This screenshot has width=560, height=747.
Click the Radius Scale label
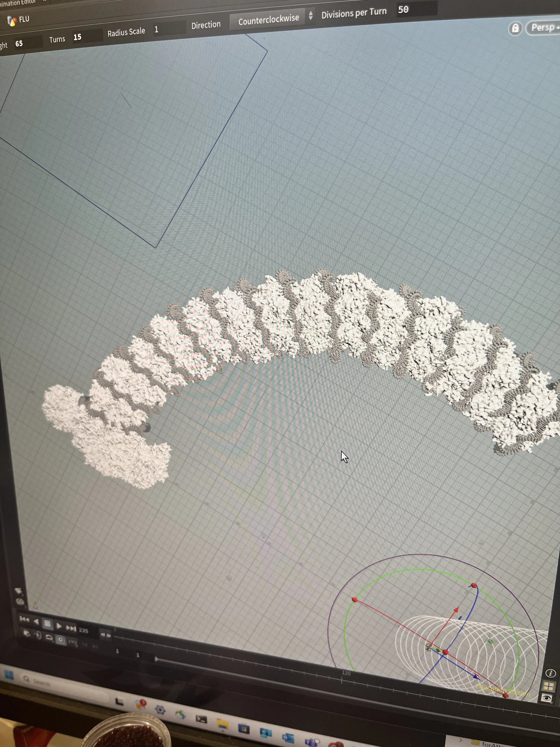pyautogui.click(x=126, y=32)
